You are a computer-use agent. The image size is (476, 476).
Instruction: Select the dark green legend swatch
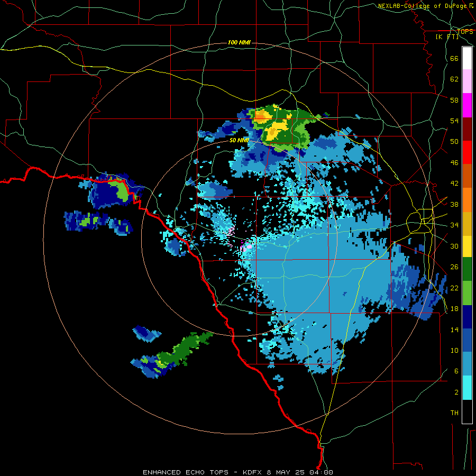pos(467,269)
